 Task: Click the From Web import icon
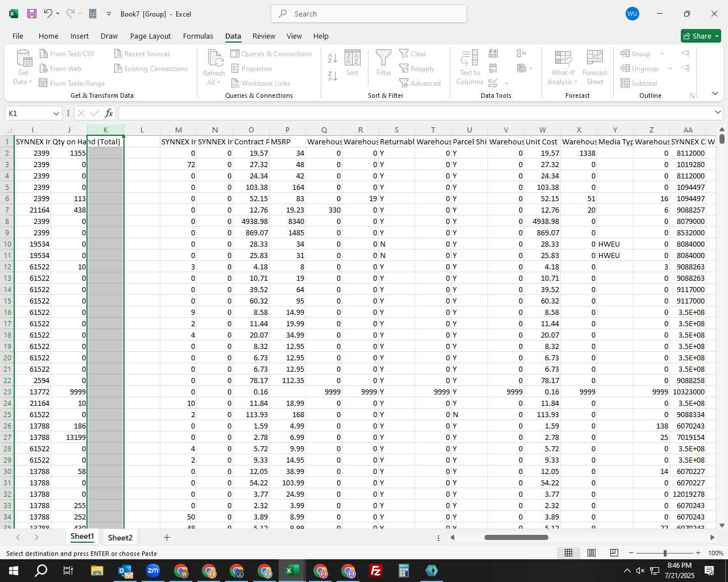[x=44, y=68]
